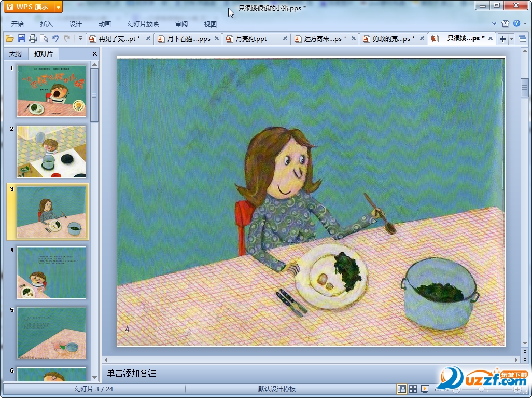Expand the WPS 演示 button dropdown arrow
Viewport: 532px width, 398px height.
[59, 7]
